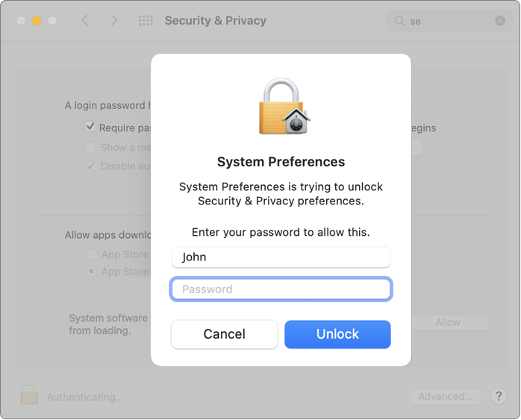Image resolution: width=521 pixels, height=420 pixels.
Task: Click the Allow button for system software
Action: point(448,322)
